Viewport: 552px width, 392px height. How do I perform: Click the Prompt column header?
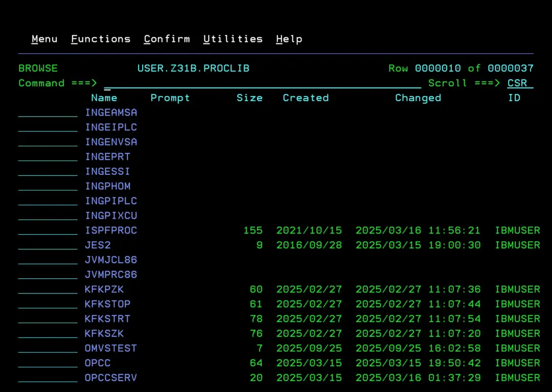[x=170, y=98]
